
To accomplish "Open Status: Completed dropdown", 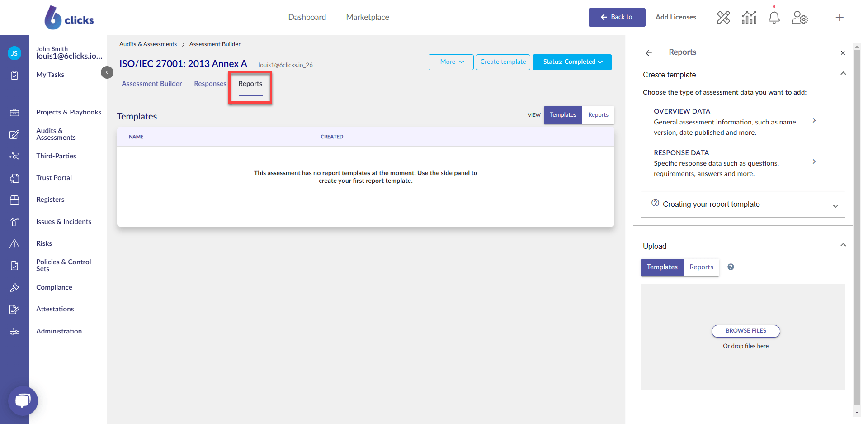I will [x=572, y=62].
